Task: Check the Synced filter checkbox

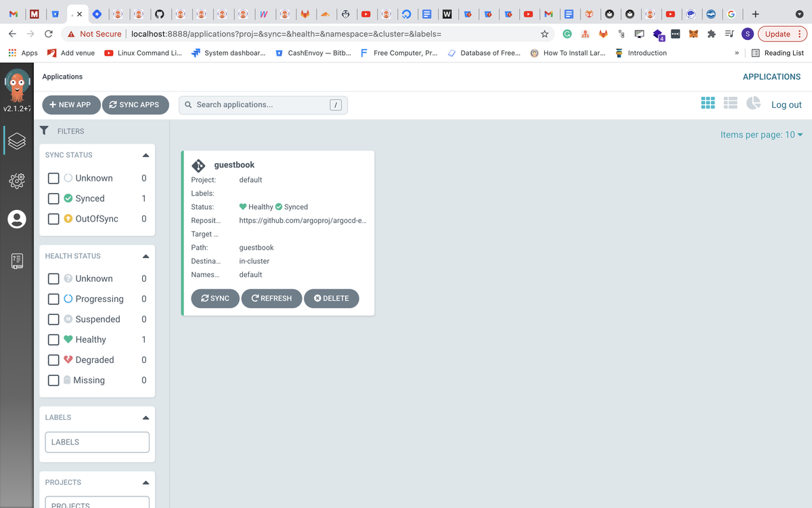Action: pyautogui.click(x=53, y=198)
